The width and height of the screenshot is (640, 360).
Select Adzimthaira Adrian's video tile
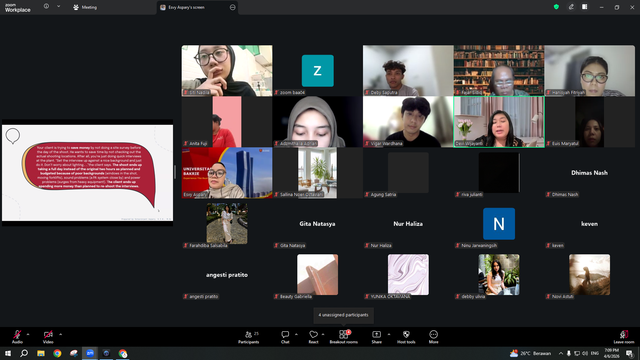[318, 122]
